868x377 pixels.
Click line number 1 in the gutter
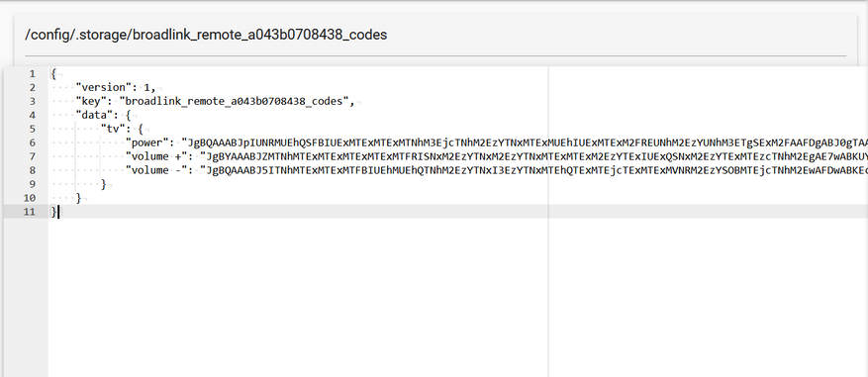pyautogui.click(x=32, y=73)
